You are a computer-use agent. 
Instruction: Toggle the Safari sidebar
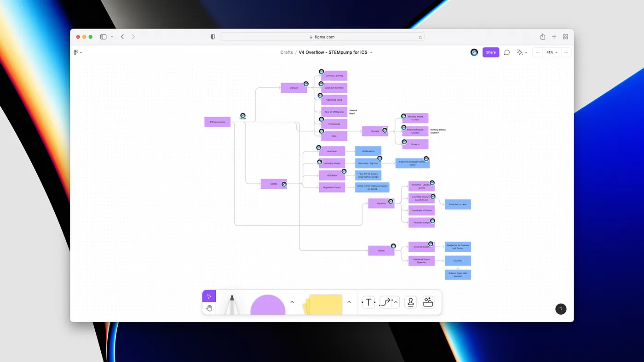click(x=103, y=37)
